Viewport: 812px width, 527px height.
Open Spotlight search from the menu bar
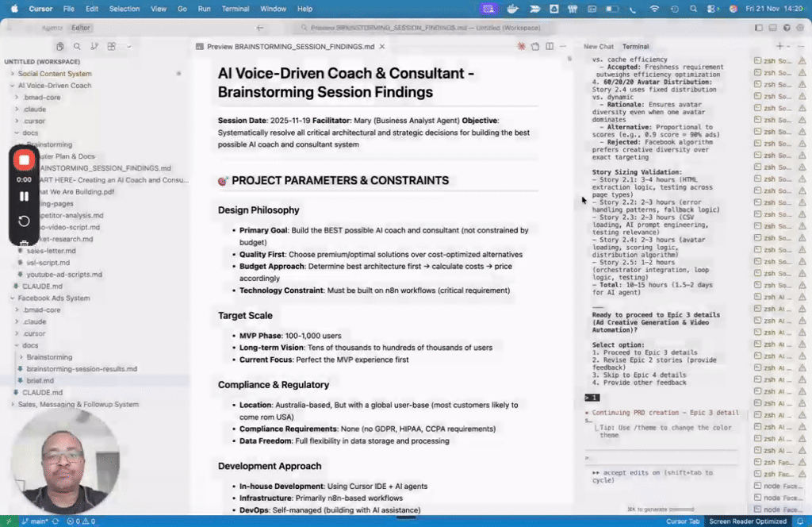pos(692,9)
